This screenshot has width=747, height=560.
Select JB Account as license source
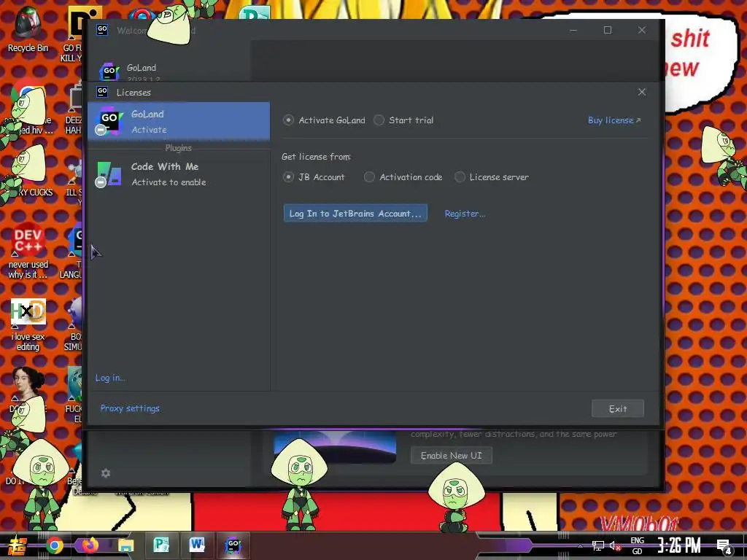point(314,177)
